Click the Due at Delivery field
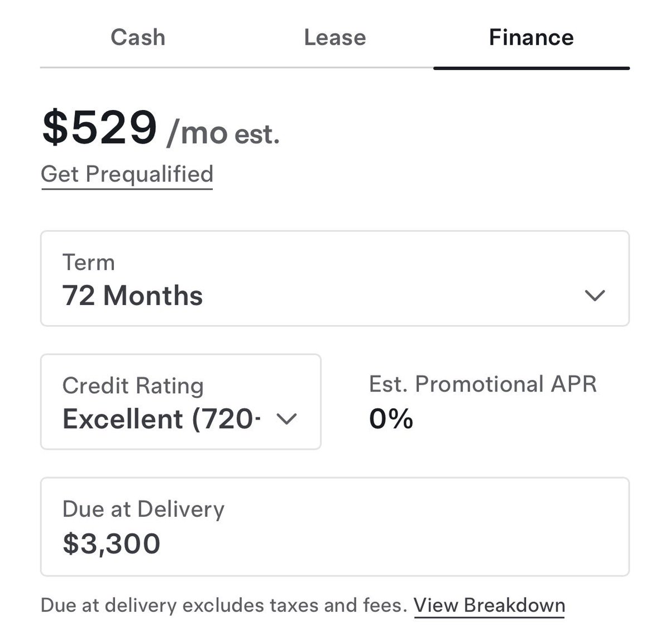The image size is (670, 644). [335, 526]
